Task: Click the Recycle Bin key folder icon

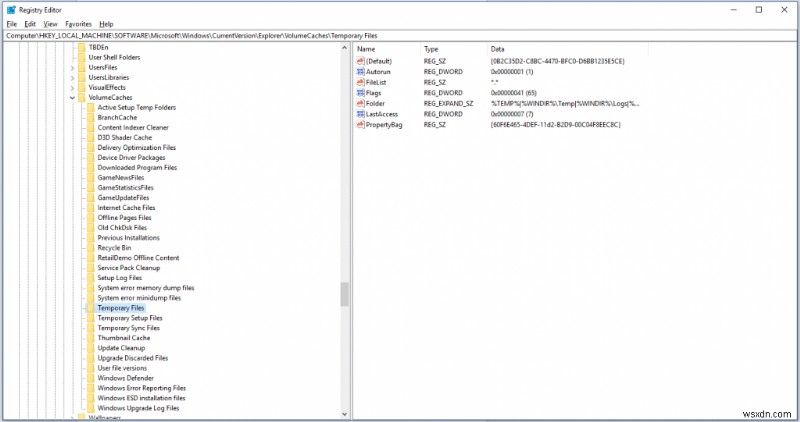Action: [x=91, y=248]
